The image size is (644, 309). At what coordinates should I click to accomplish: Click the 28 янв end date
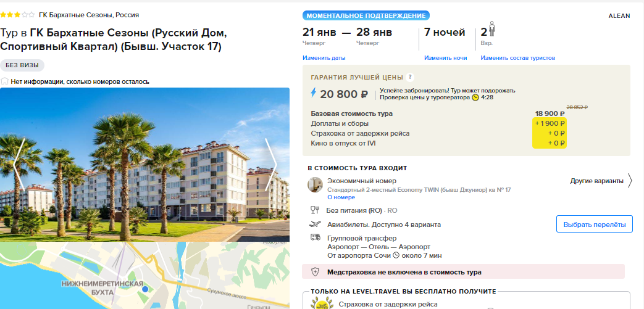point(374,32)
